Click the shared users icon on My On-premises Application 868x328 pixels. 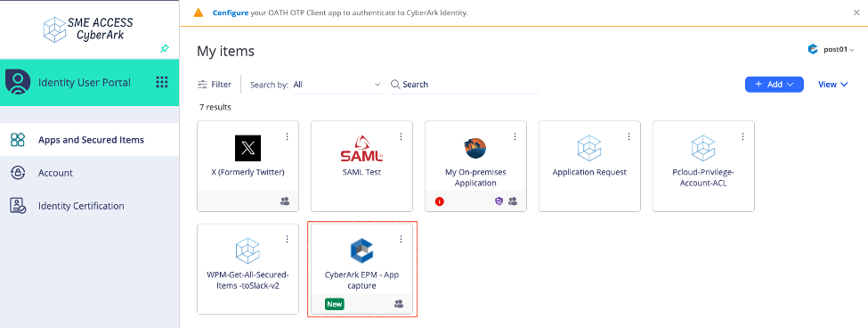point(513,201)
